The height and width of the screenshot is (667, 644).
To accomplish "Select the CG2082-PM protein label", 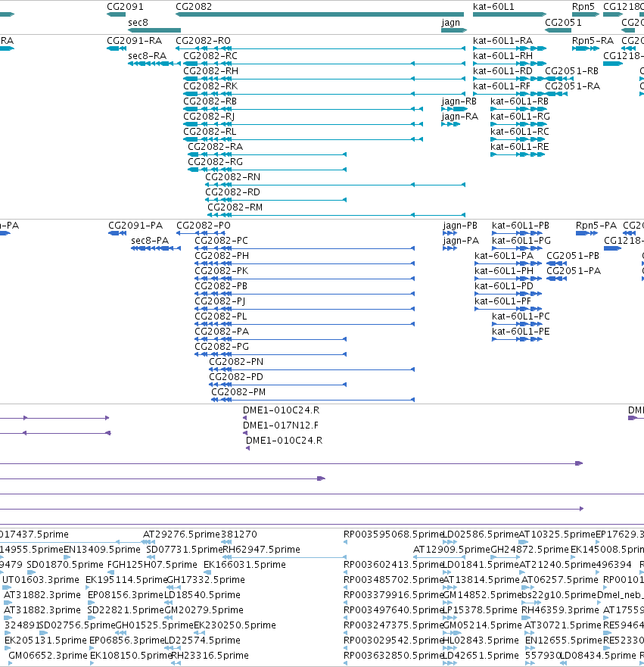I will click(x=238, y=391).
